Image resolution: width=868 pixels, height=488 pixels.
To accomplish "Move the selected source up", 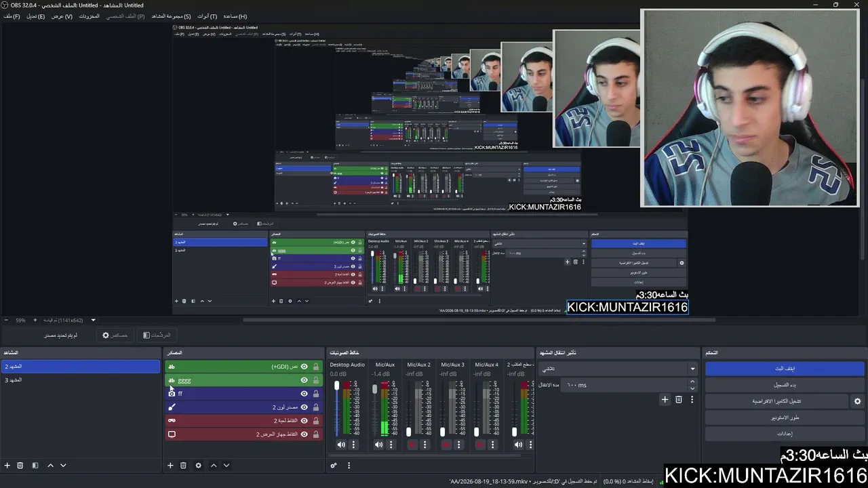I will point(214,466).
